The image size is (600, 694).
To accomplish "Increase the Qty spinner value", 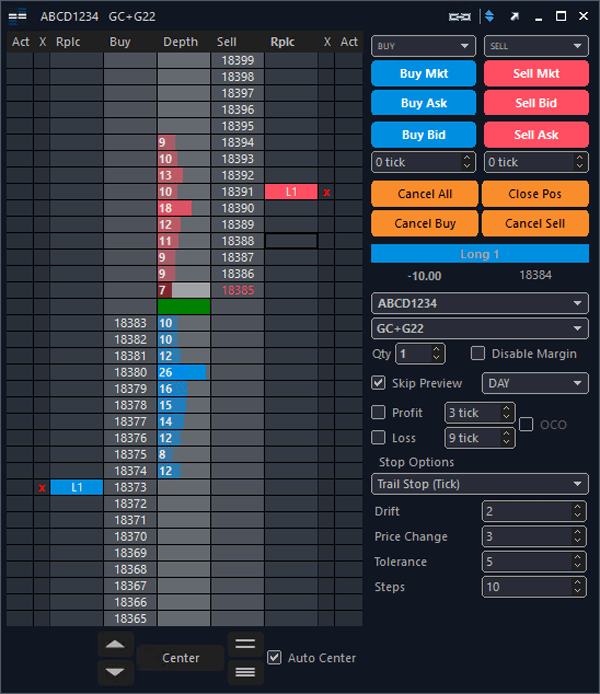I will [x=436, y=349].
